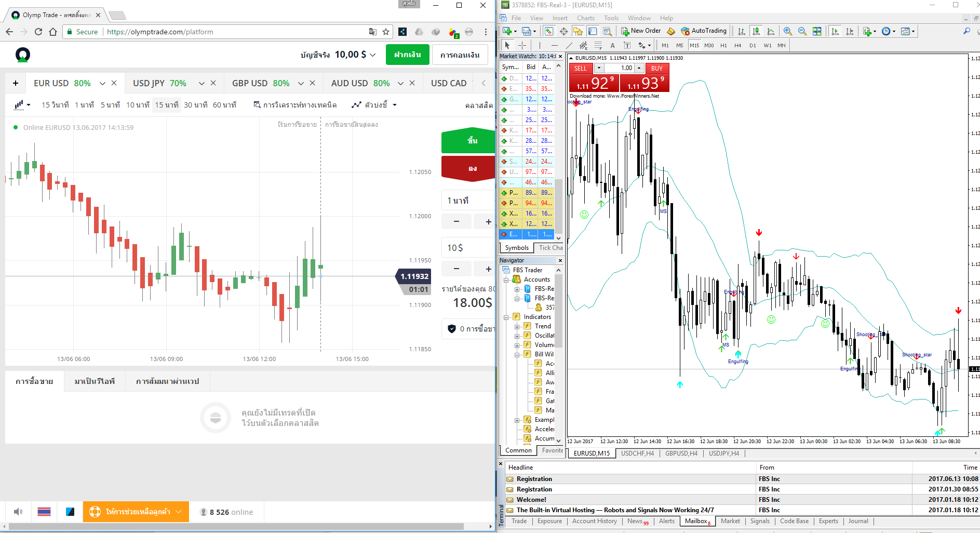
Task: Click the Thai flag language icon
Action: pos(44,512)
